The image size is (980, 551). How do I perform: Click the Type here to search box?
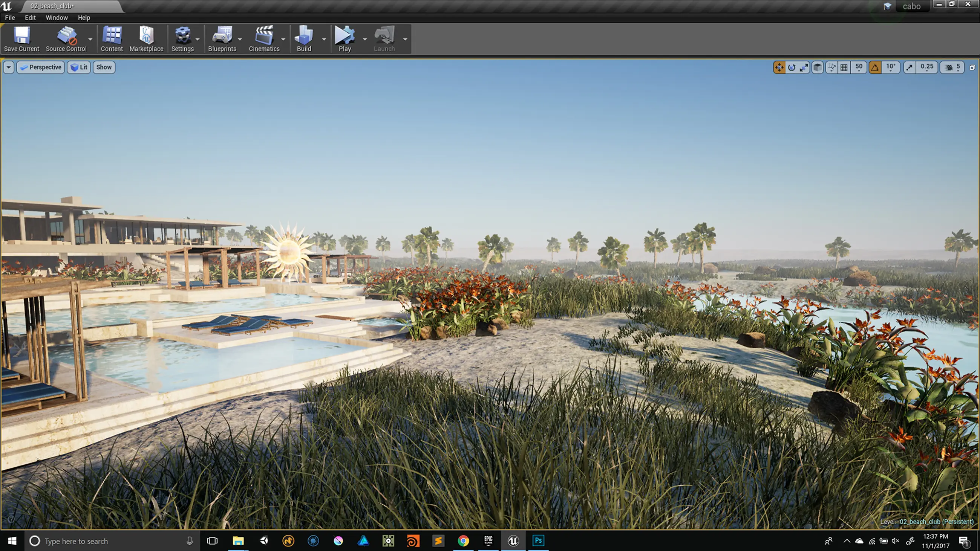(x=112, y=541)
